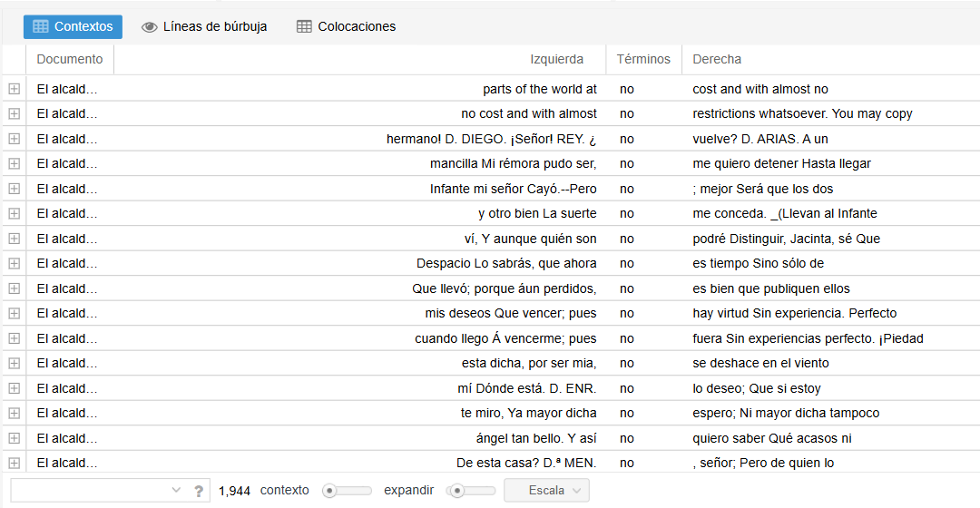Expand the row 'Que llevó; porque áun perdidos,'
Viewport: 980px width, 508px height.
(15, 288)
